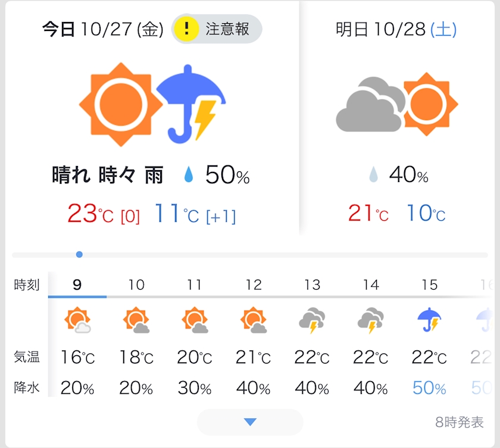Click the 13 o'clock thundercloud icon
This screenshot has height=448, width=500.
point(312,320)
